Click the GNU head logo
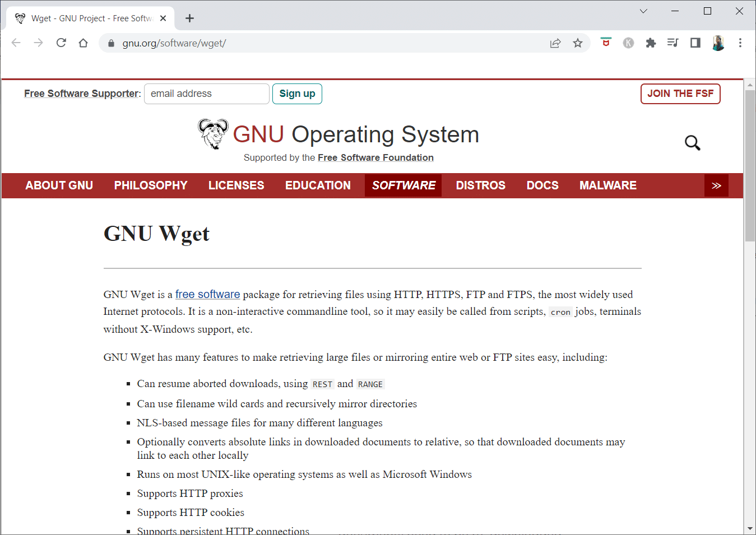 [213, 134]
